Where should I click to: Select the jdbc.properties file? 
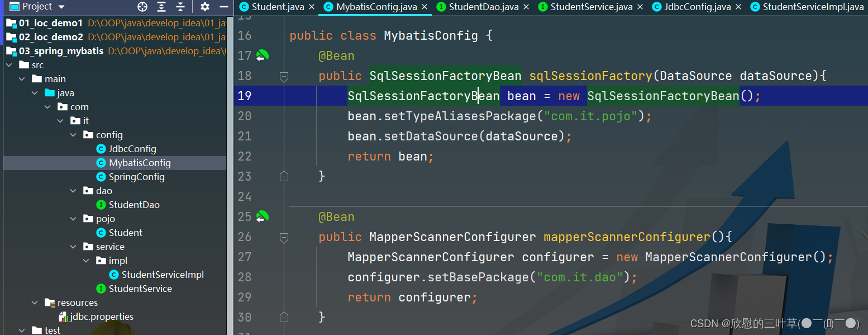101,317
